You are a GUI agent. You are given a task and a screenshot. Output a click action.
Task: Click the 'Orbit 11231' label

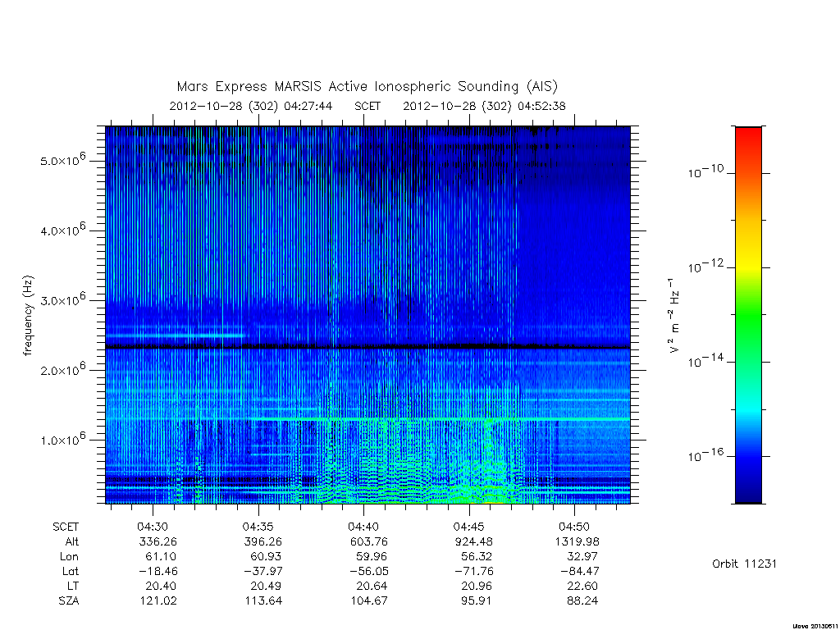tap(744, 564)
